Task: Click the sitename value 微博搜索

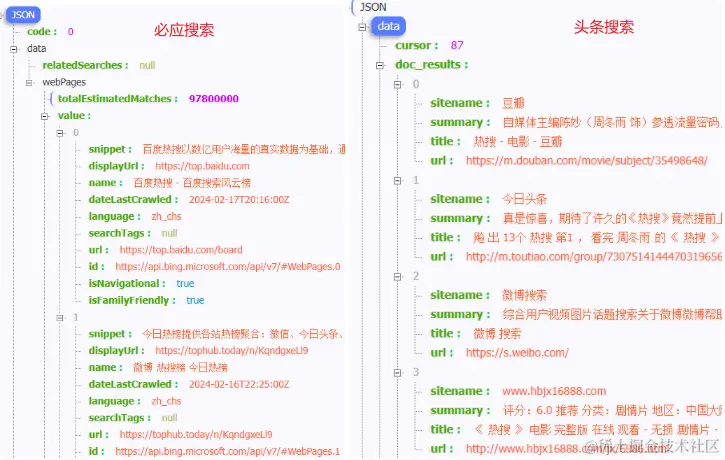Action: pos(524,295)
